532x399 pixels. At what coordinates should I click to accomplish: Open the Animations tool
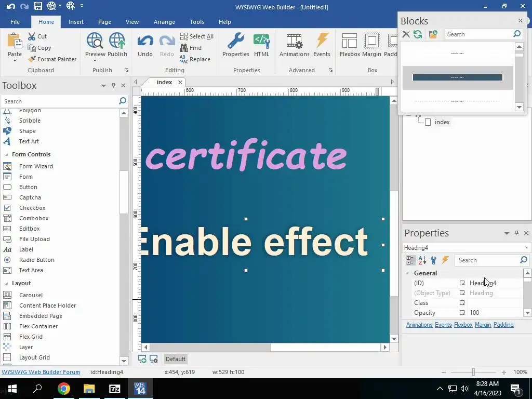(x=294, y=45)
